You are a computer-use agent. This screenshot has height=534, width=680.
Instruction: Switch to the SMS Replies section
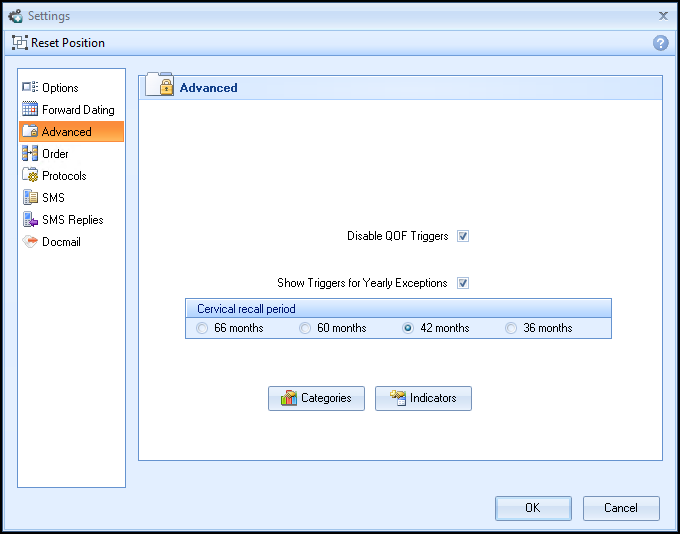72,220
